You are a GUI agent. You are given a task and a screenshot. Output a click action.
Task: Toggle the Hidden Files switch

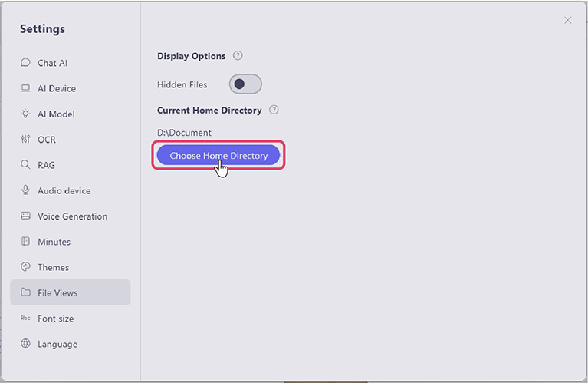245,84
